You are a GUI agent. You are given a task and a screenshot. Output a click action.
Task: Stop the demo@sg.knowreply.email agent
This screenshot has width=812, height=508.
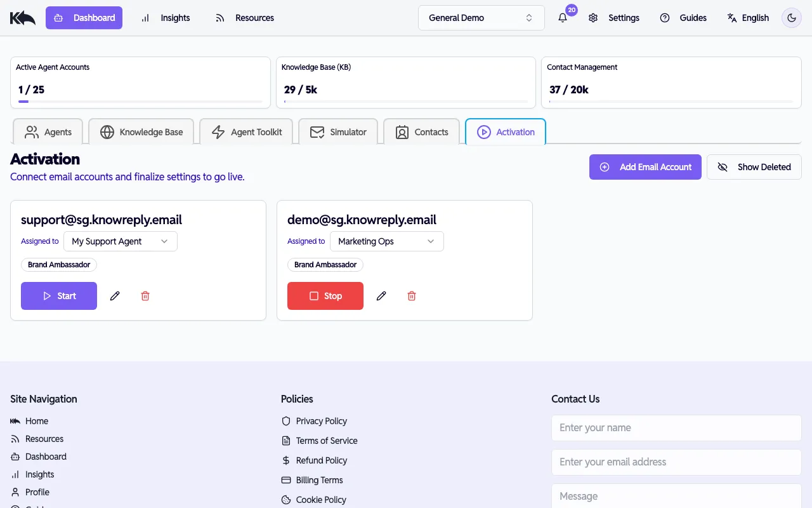[325, 296]
